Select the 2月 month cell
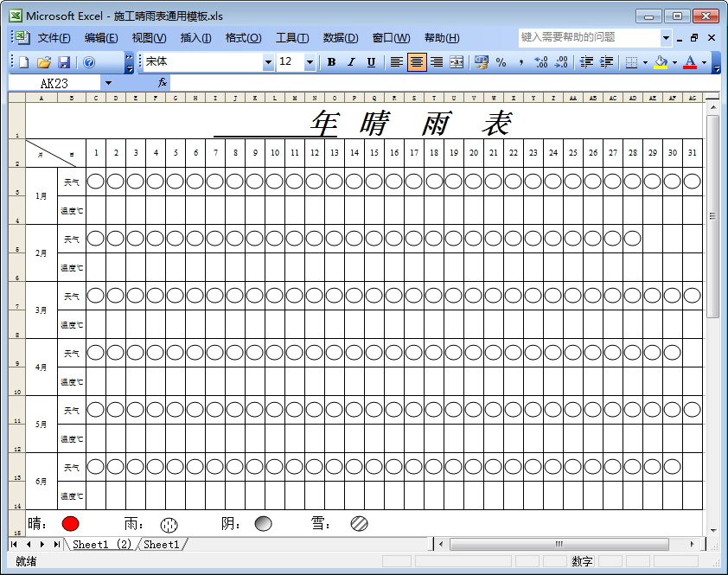Viewport: 728px width, 575px height. tap(42, 253)
